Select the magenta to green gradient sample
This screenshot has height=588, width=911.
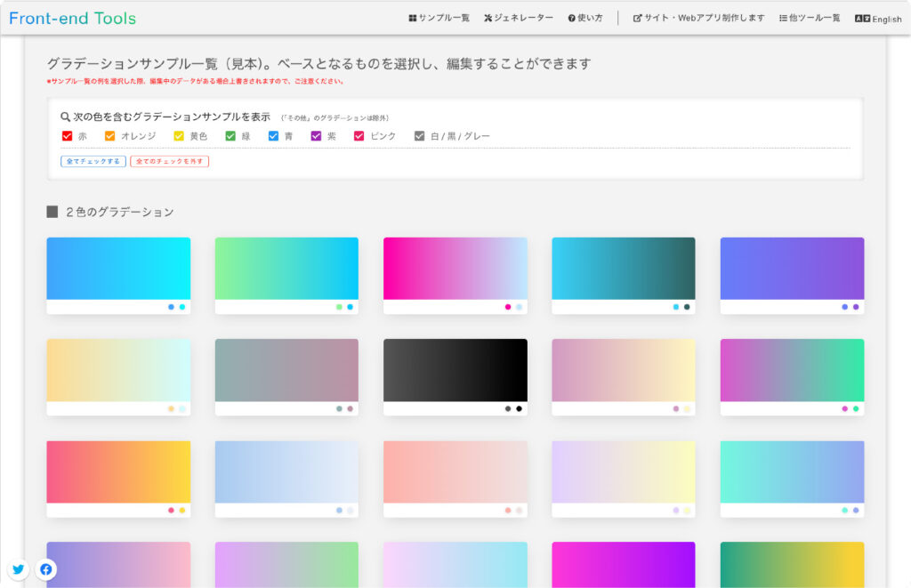[x=793, y=377]
